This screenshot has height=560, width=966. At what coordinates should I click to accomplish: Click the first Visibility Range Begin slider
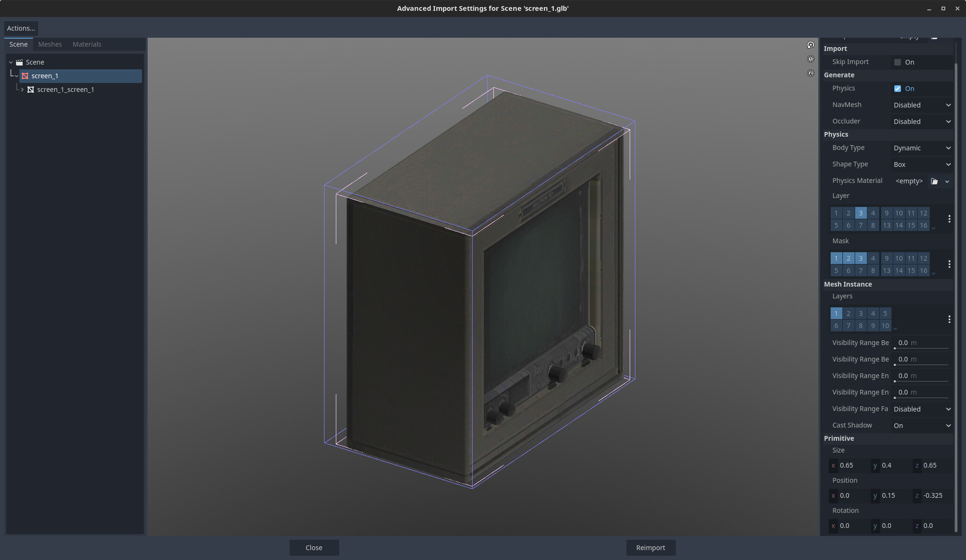921,344
